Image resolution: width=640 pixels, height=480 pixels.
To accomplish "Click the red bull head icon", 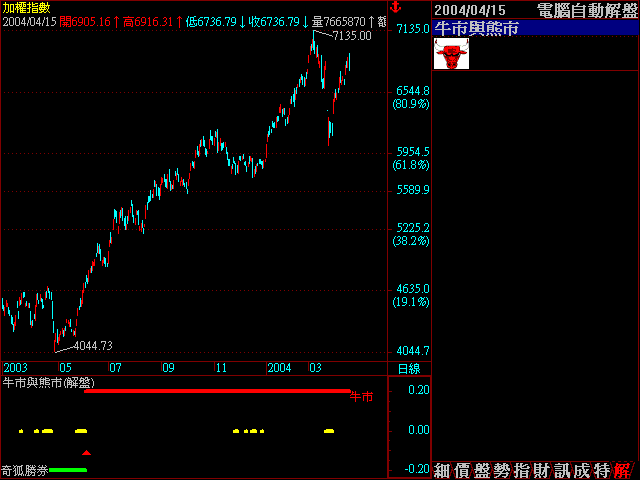I will pos(451,53).
